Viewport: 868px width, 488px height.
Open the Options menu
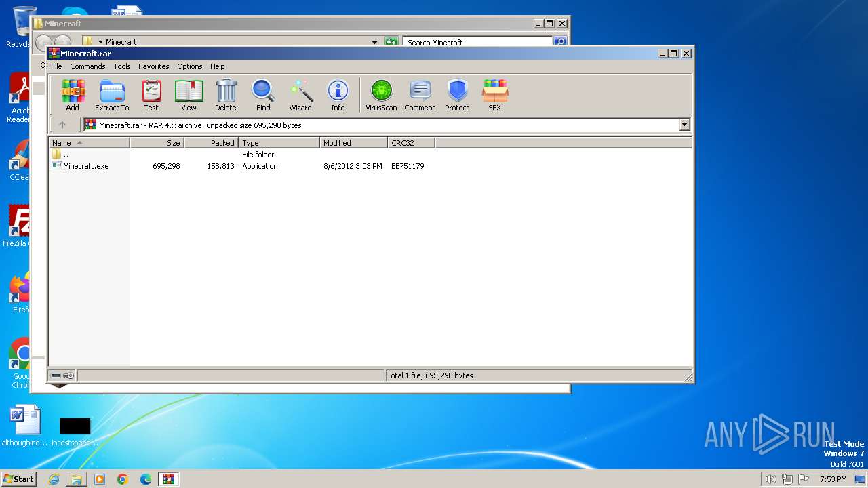pos(190,66)
